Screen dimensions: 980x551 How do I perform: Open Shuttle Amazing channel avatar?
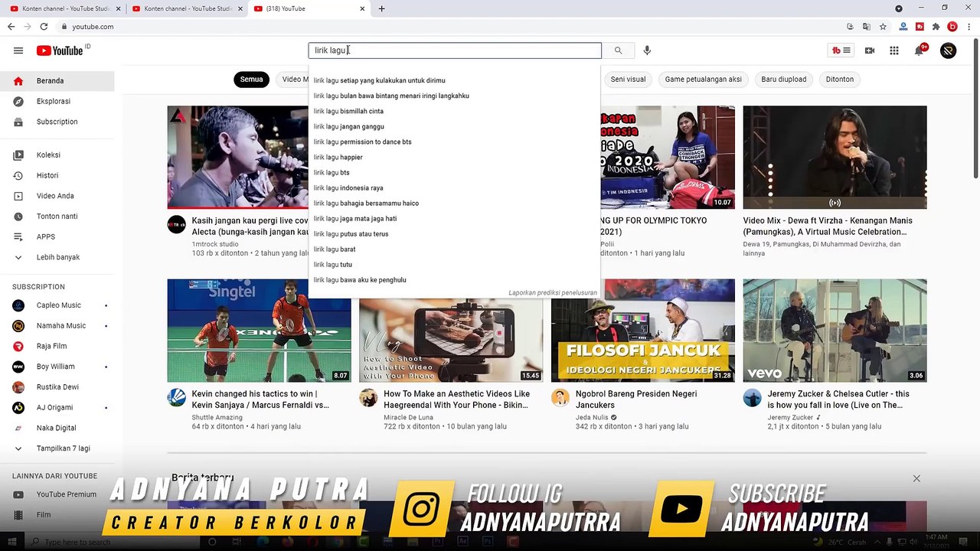coord(177,398)
